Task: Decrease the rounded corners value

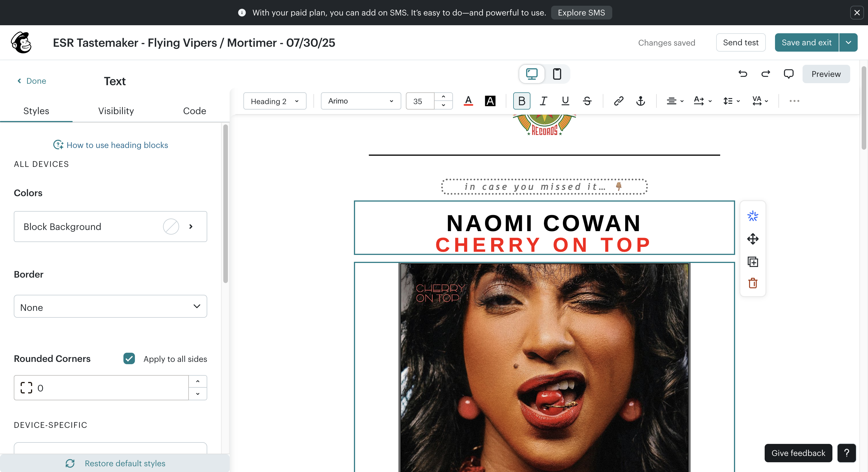Action: coord(198,393)
